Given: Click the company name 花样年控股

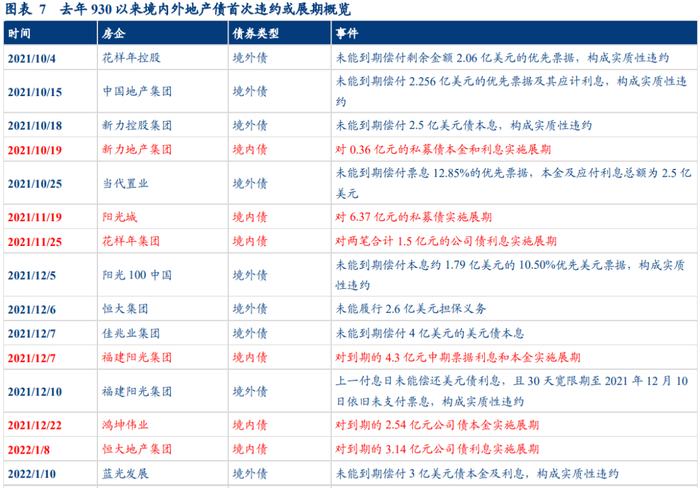Looking at the screenshot, I should (131, 58).
